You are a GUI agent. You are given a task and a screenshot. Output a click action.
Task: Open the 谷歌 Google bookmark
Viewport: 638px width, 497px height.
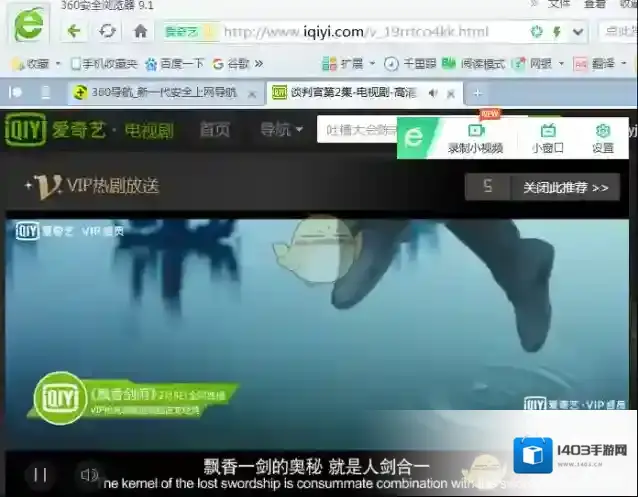pos(230,64)
